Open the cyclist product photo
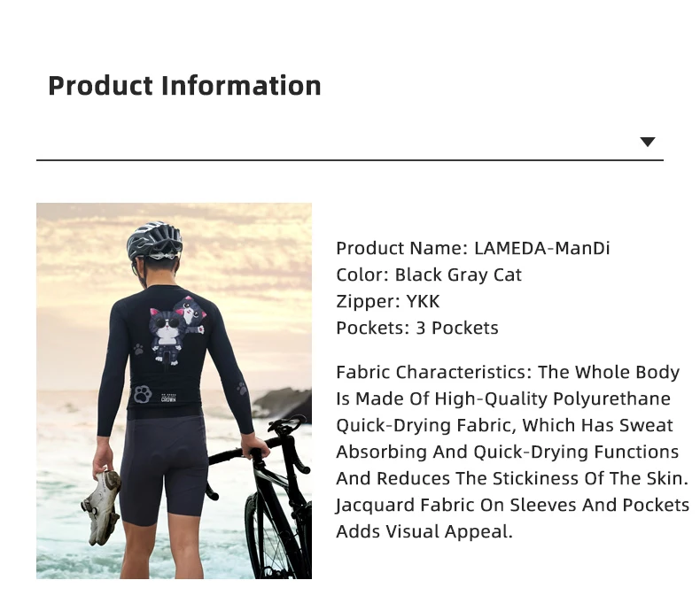700x611 pixels. pyautogui.click(x=174, y=391)
